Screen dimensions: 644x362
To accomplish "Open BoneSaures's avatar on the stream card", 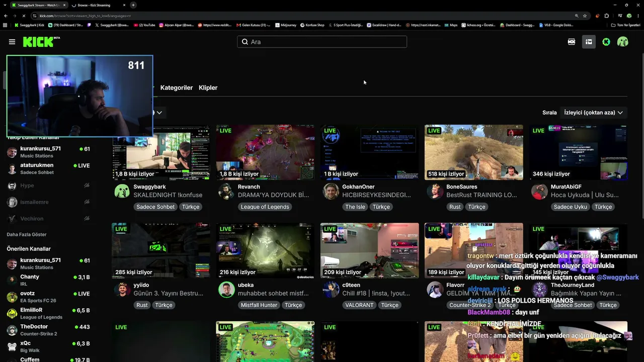I will tap(435, 191).
